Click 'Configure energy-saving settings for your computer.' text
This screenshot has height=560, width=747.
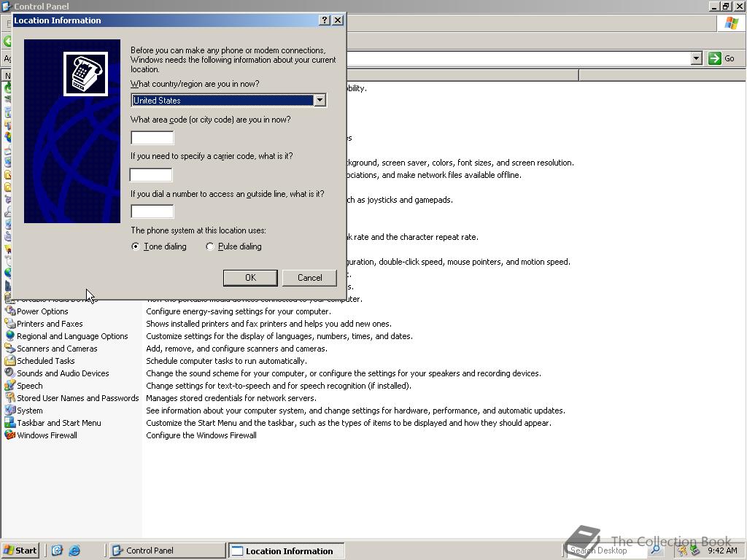(x=239, y=311)
